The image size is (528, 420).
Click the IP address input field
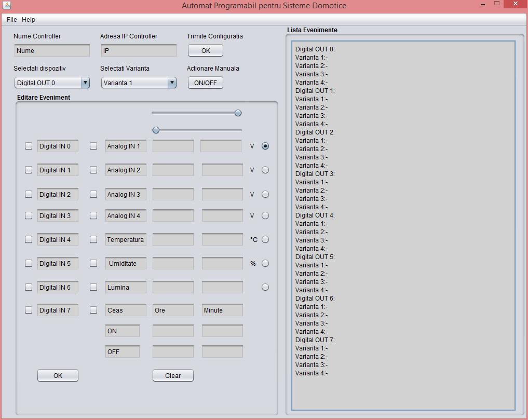(138, 50)
